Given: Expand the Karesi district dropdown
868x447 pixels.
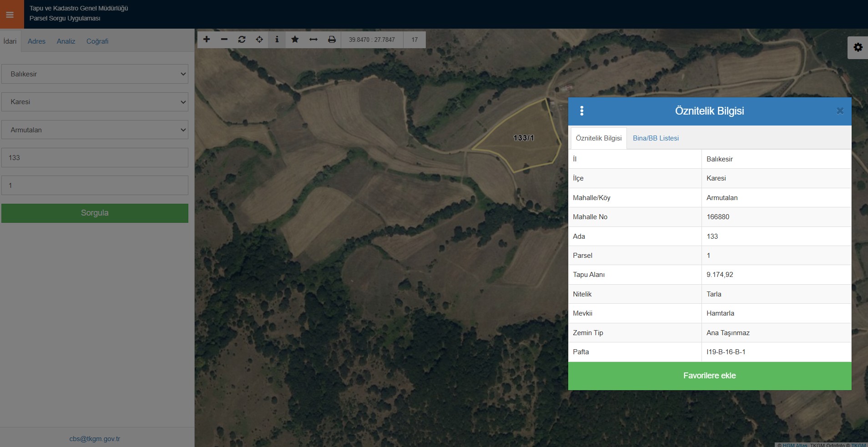Looking at the screenshot, I should (x=95, y=102).
